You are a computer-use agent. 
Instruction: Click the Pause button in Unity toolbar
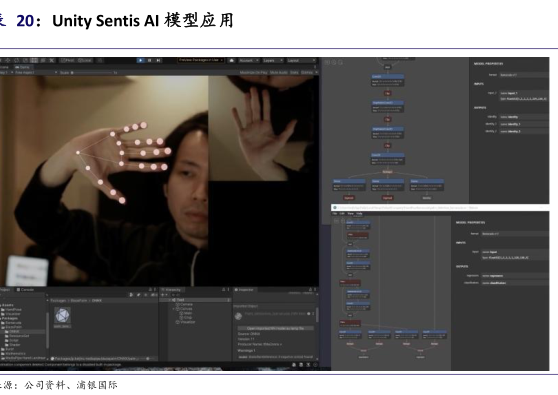149,60
